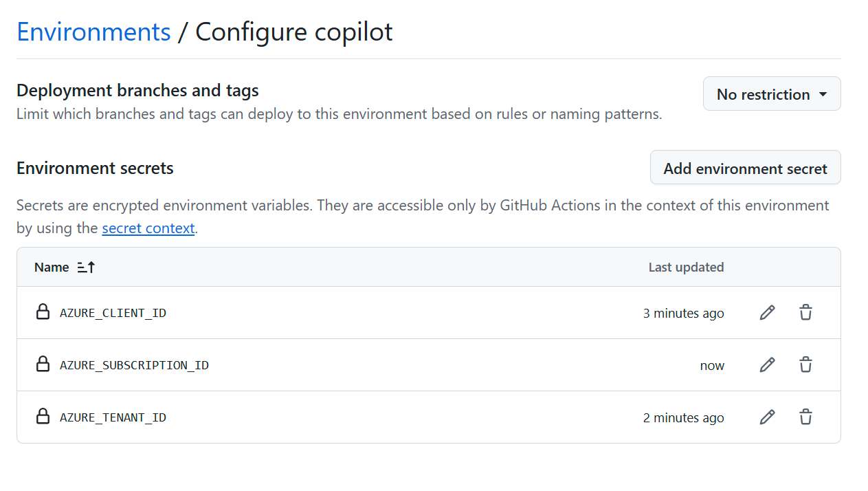Screen dimensions: 868x491
Task: Remove AZURE_TENANT_ID using the trash icon
Action: click(805, 417)
